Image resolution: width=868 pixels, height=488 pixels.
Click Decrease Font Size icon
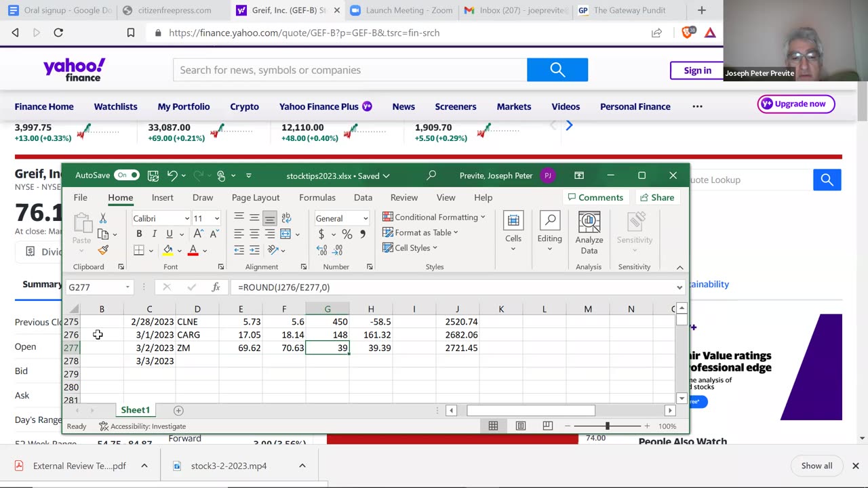click(214, 234)
